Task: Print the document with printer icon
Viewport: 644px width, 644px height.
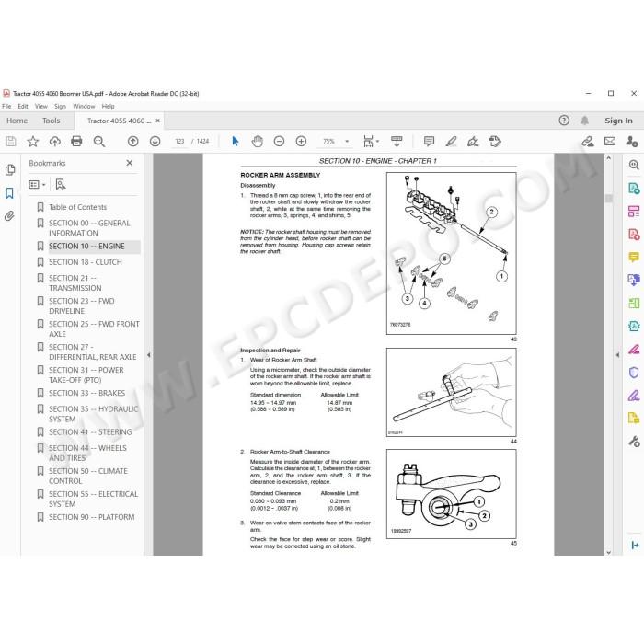Action: pos(76,142)
